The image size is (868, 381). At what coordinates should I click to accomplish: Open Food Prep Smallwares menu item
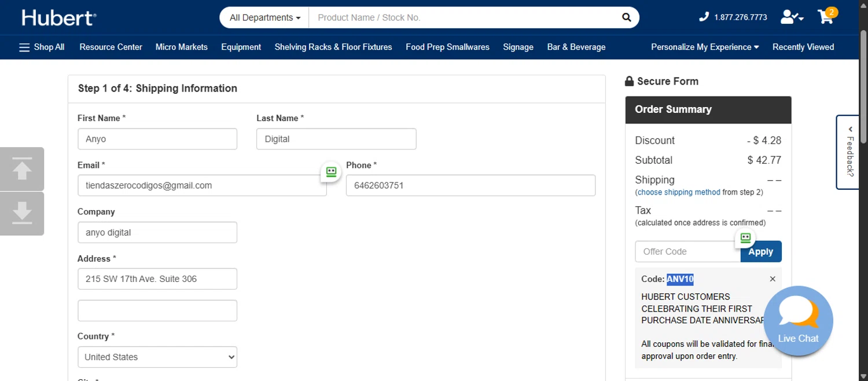[447, 47]
